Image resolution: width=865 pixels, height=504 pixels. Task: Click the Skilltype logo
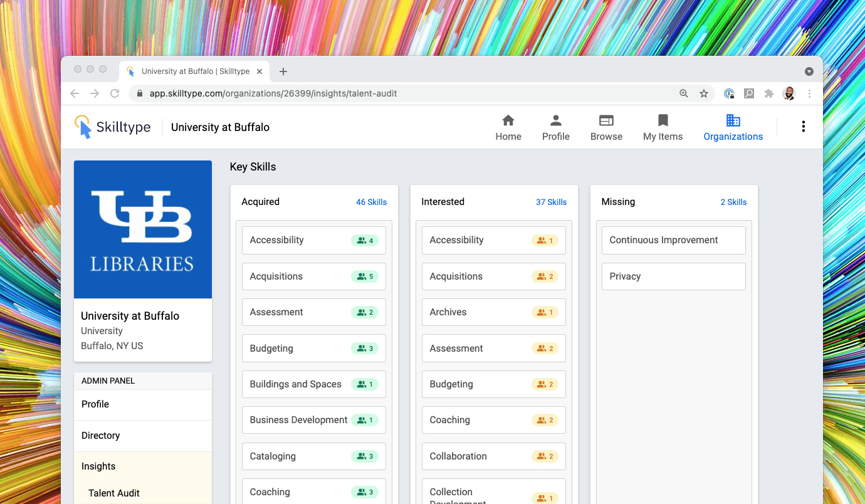113,127
